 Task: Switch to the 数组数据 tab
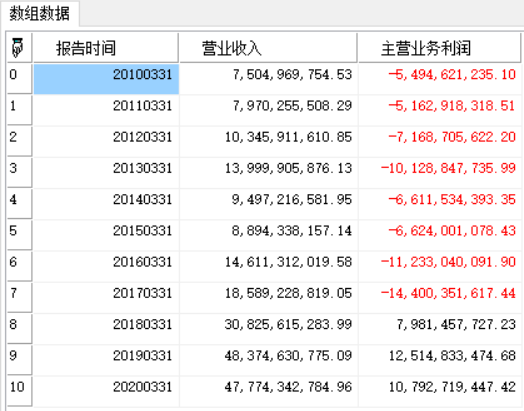tap(39, 14)
